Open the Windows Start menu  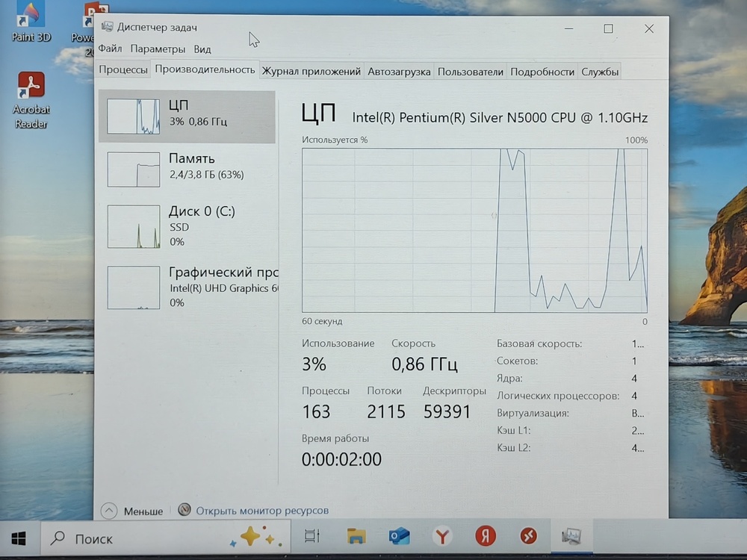[19, 538]
